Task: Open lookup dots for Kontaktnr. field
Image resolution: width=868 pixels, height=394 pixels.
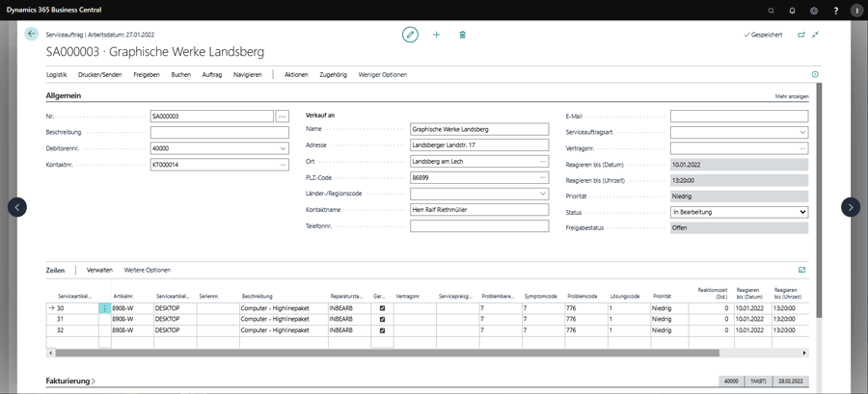Action: point(283,165)
